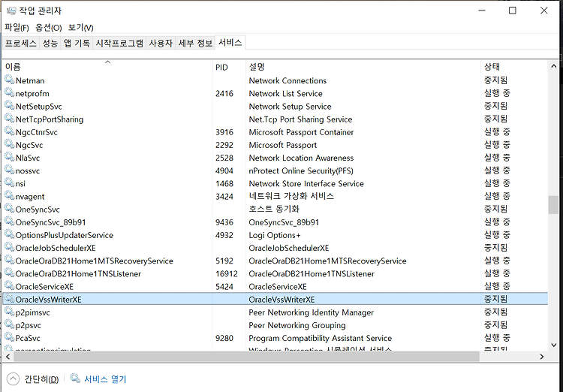Click the gear icon beside NgcSvc

coord(9,144)
